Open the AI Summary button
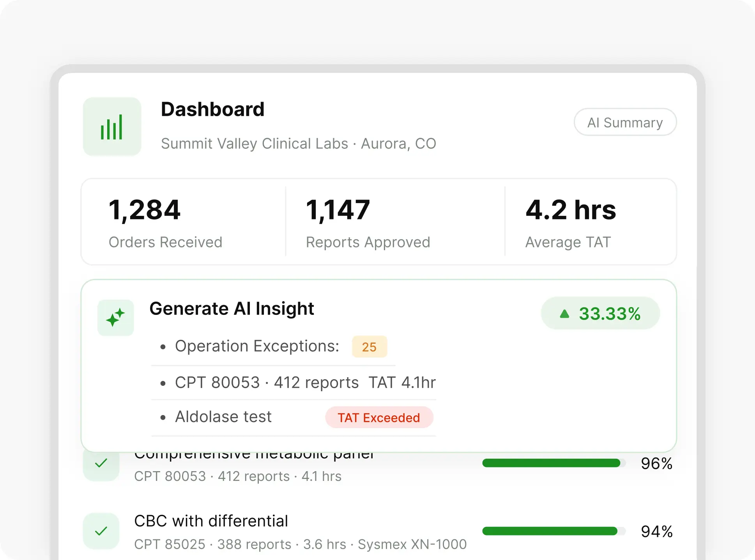This screenshot has height=560, width=755. (625, 122)
